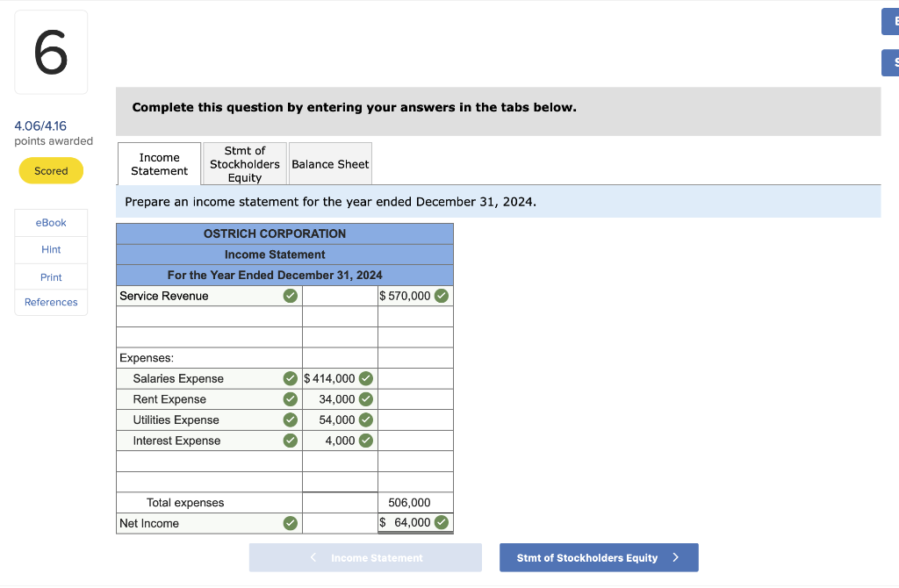Click the Total expenses amount cell showing 506,000
Screen dimensions: 899x588
coord(415,502)
